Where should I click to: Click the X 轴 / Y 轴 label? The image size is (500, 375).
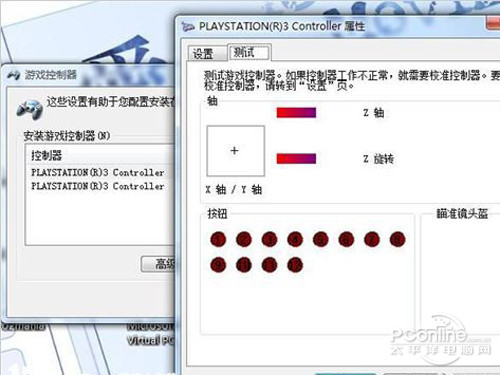234,190
